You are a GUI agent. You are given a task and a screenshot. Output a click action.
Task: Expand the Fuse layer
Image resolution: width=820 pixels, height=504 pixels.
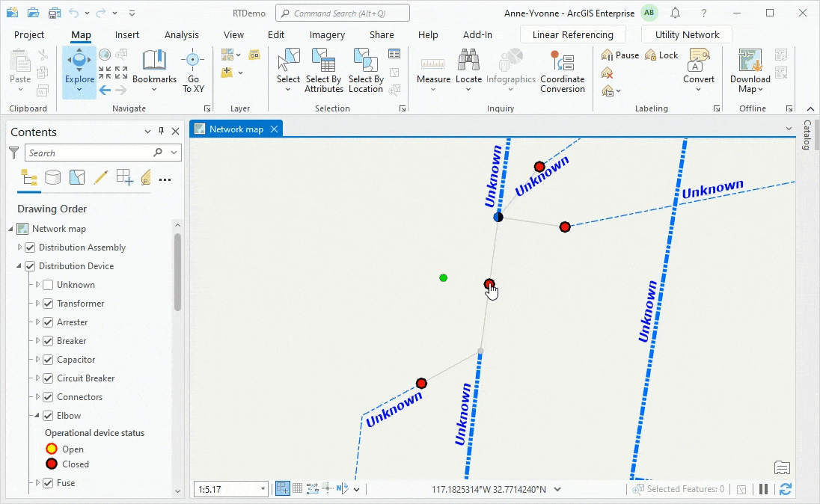tap(37, 483)
